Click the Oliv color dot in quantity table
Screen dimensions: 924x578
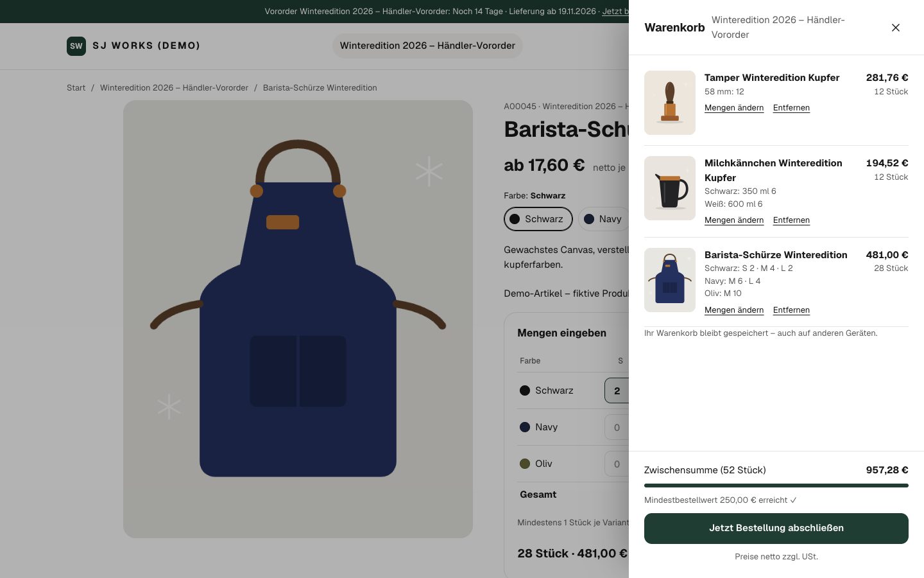point(525,464)
